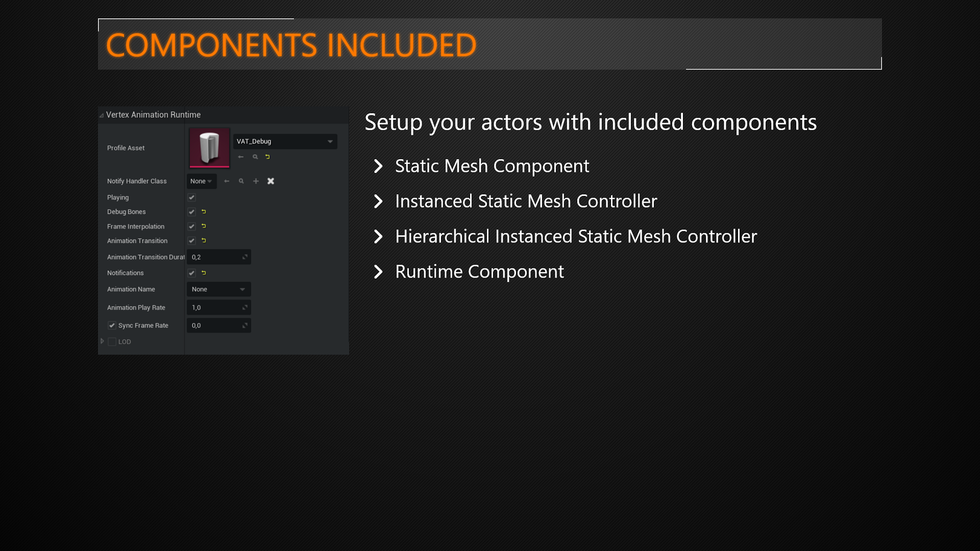Uncheck the Playing checkbox
The width and height of the screenshot is (980, 551).
point(191,197)
